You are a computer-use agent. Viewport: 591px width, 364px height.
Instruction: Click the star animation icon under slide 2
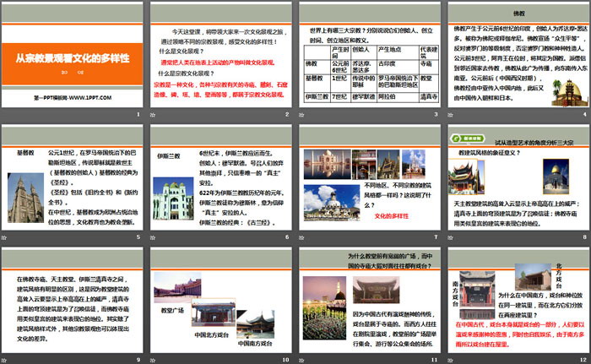coord(154,114)
